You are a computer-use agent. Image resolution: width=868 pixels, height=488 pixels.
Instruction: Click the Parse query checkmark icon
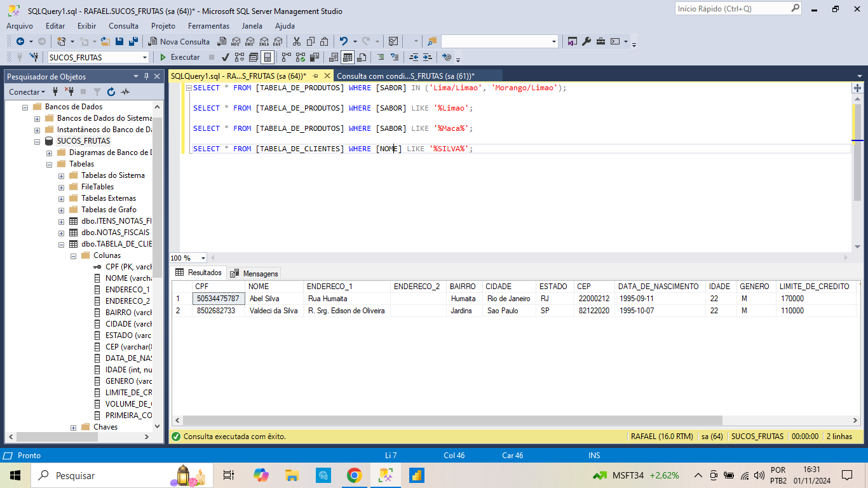[x=225, y=57]
